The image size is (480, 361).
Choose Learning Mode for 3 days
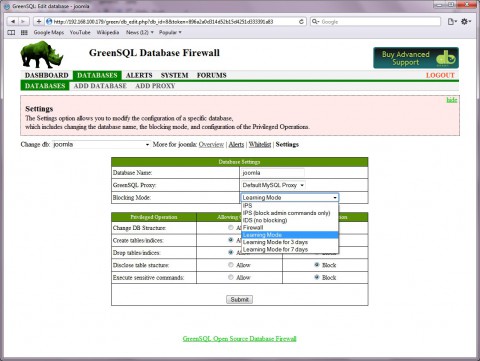coord(290,242)
